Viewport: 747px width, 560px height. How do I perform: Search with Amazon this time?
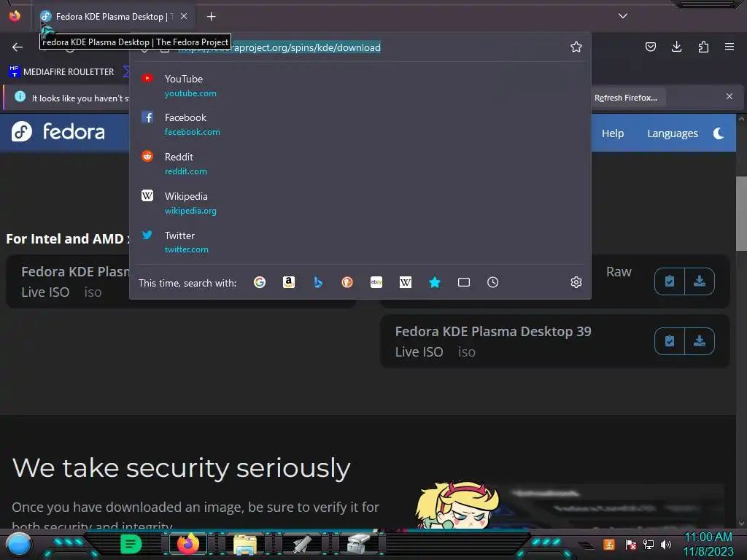(x=289, y=282)
